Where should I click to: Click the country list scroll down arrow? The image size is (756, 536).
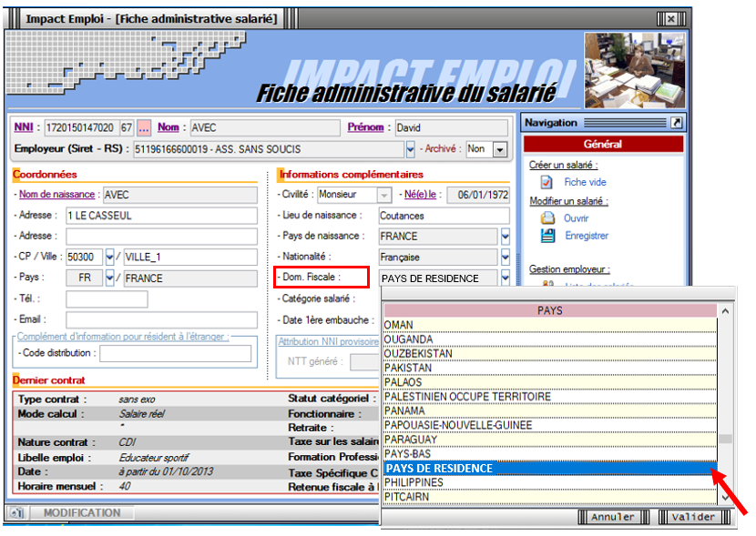tap(725, 498)
